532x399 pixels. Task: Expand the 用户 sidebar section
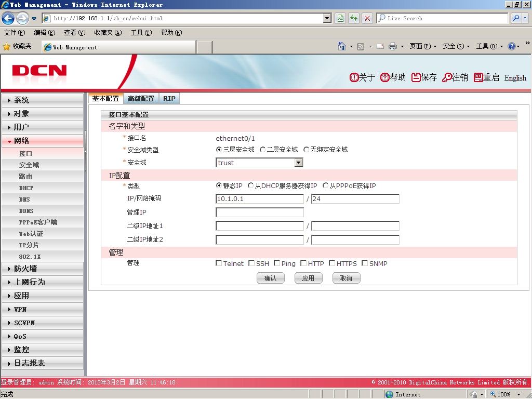coord(43,127)
